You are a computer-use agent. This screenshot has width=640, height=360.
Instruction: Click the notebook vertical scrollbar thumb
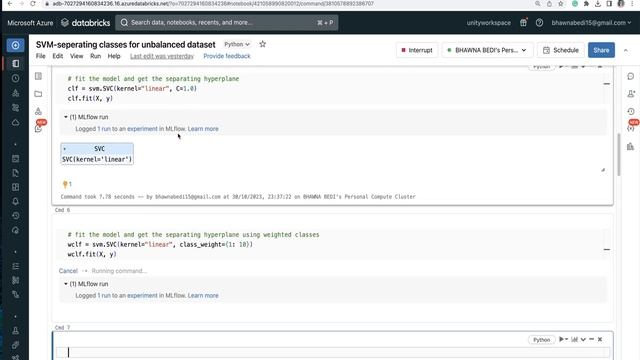[619, 154]
